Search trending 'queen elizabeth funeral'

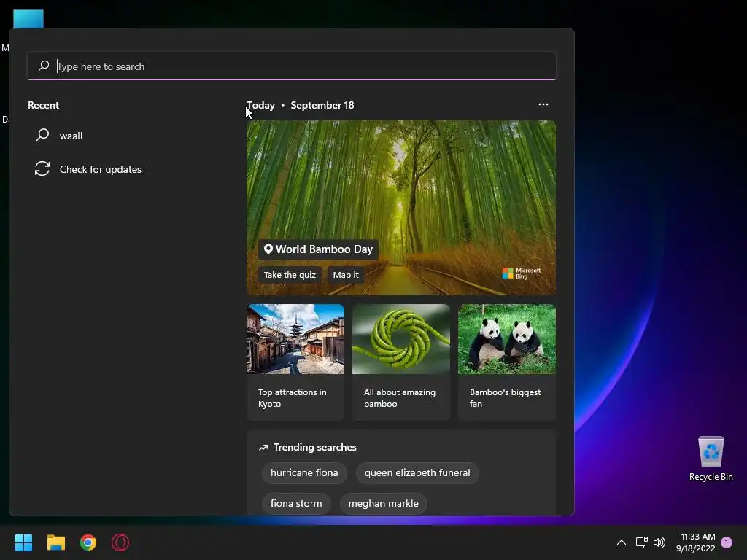(417, 472)
